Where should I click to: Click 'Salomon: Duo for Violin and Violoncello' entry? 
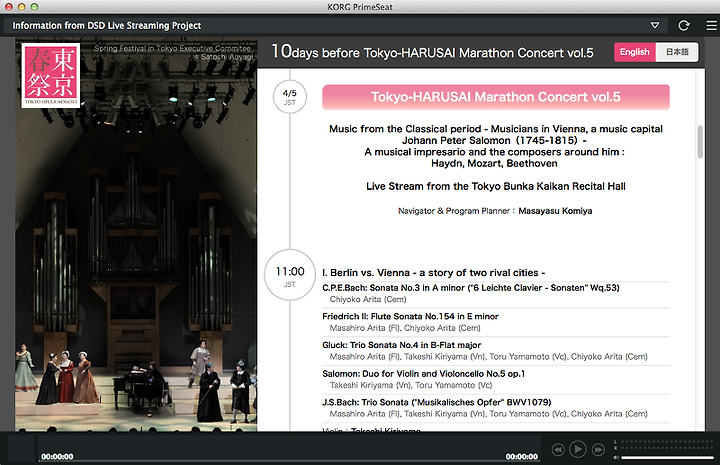click(423, 374)
